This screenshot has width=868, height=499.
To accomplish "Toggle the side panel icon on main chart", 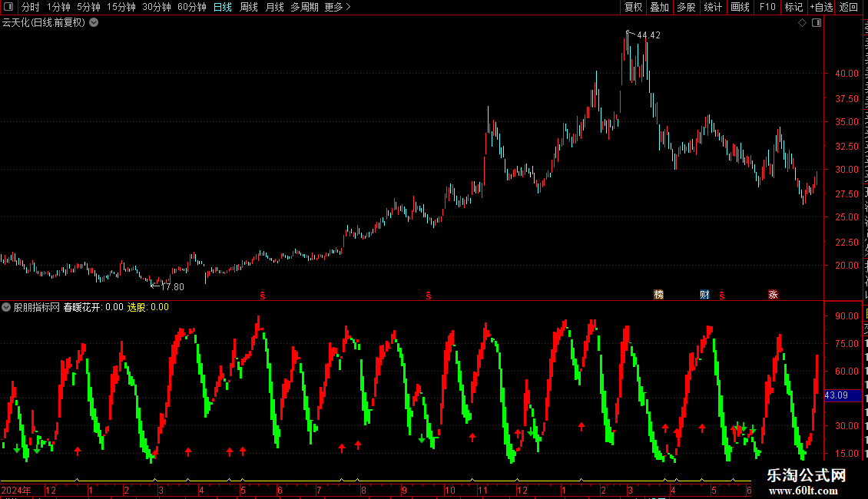I will [817, 23].
